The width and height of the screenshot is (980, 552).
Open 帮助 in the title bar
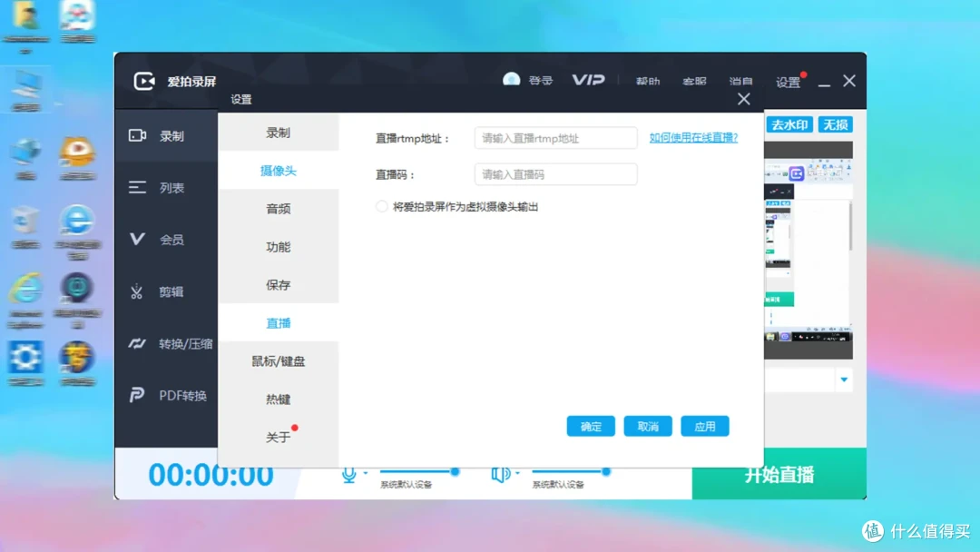point(648,82)
